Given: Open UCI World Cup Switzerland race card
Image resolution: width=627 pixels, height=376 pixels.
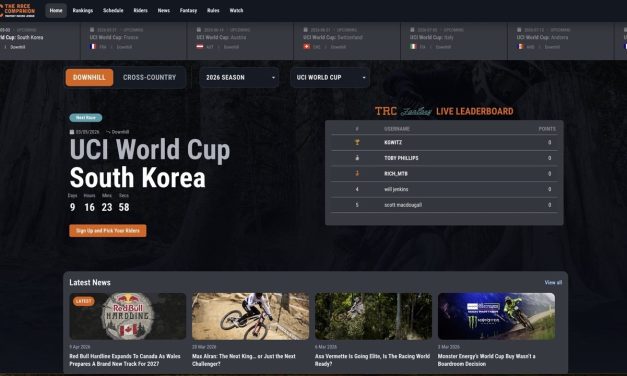Looking at the screenshot, I should coord(347,40).
